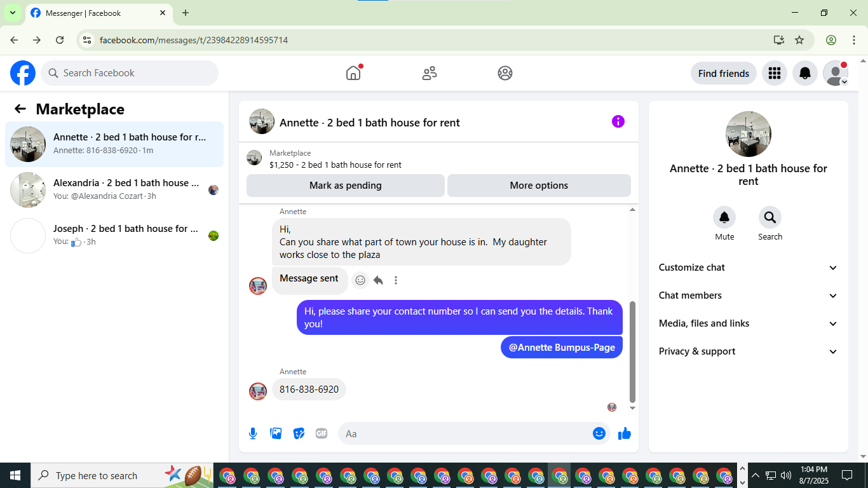Click Annette's avatar beside the phone number
Image resolution: width=868 pixels, height=488 pixels.
pos(258,391)
